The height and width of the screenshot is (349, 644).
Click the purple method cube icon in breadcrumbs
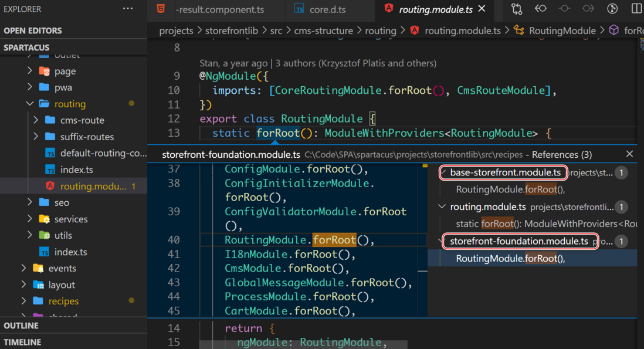pyautogui.click(x=614, y=31)
